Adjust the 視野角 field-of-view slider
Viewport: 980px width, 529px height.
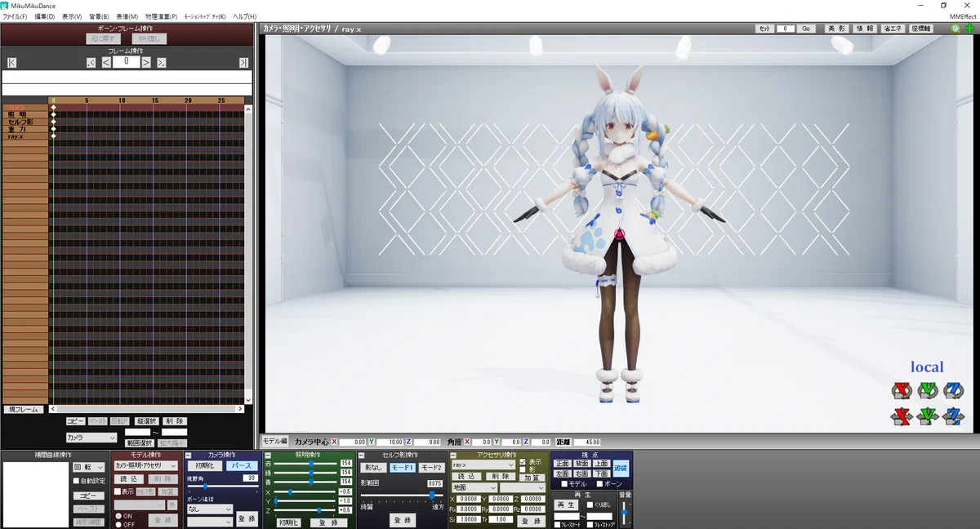(x=222, y=487)
